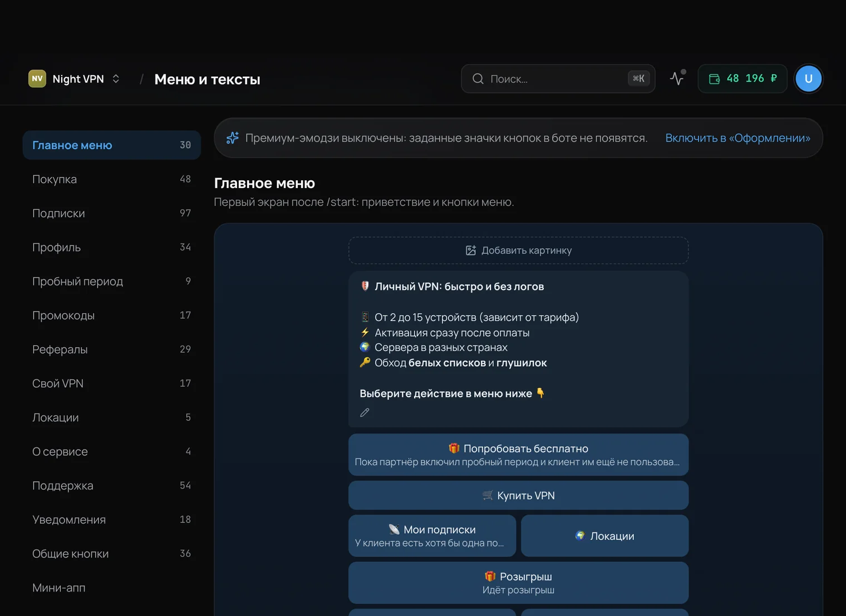Open Промокоды section
This screenshot has height=616, width=846.
click(112, 316)
